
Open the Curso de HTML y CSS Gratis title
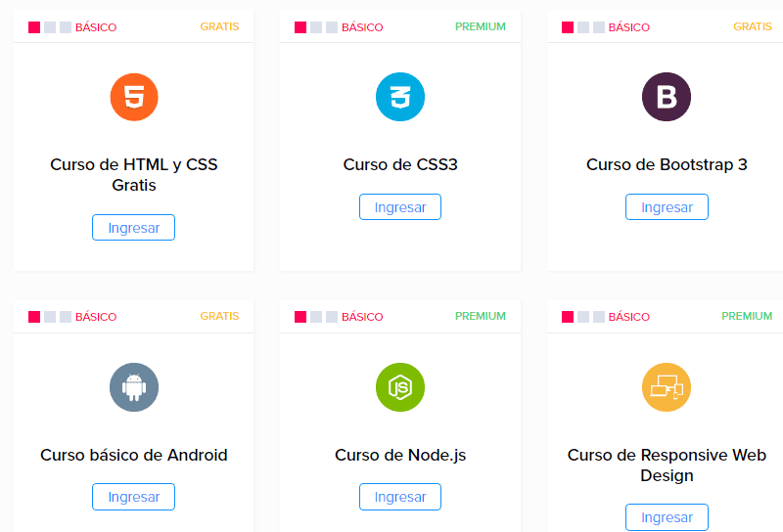[x=134, y=174]
